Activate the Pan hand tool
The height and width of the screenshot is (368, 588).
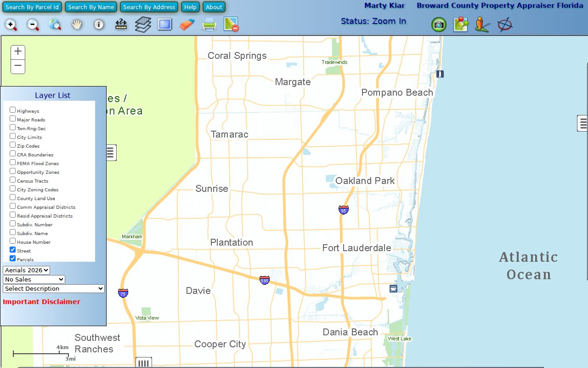pos(77,24)
